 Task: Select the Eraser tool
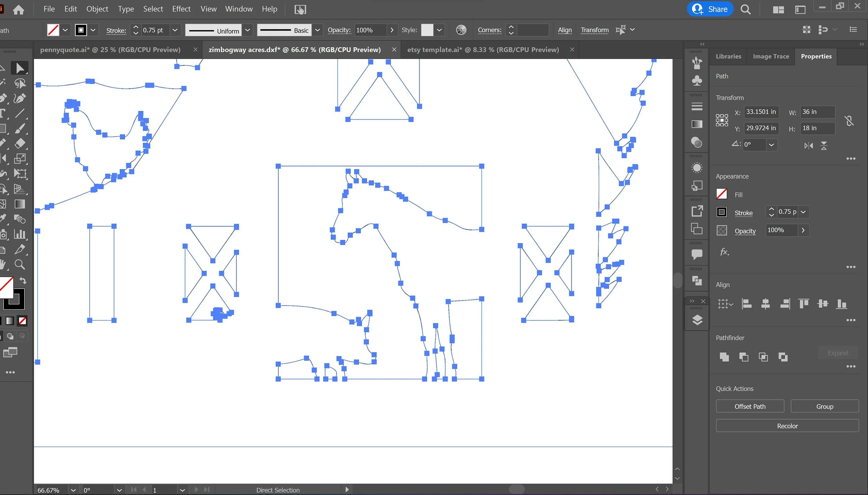[20, 143]
